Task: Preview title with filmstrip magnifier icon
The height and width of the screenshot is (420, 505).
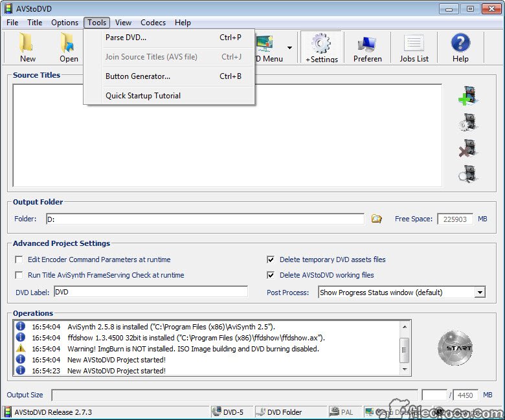Action: coord(468,174)
